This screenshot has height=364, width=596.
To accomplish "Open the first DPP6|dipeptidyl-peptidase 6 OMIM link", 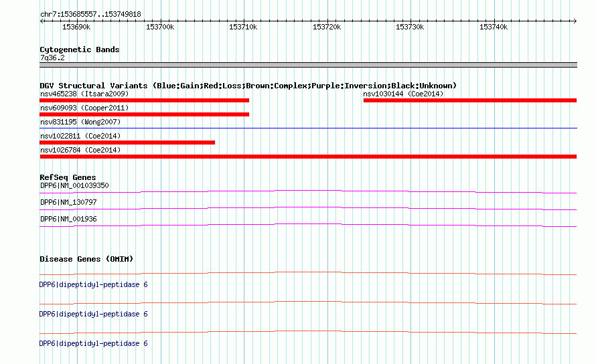I will coord(94,284).
